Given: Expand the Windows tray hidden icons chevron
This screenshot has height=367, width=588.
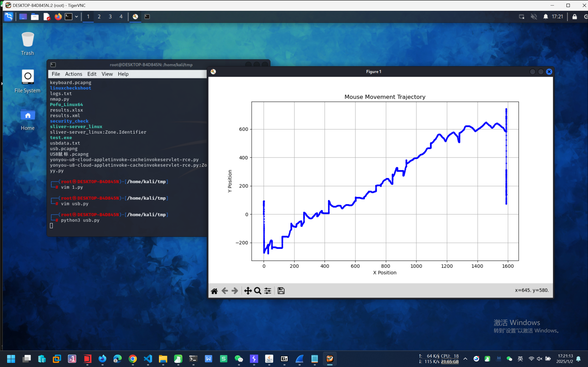Looking at the screenshot, I should [x=465, y=359].
